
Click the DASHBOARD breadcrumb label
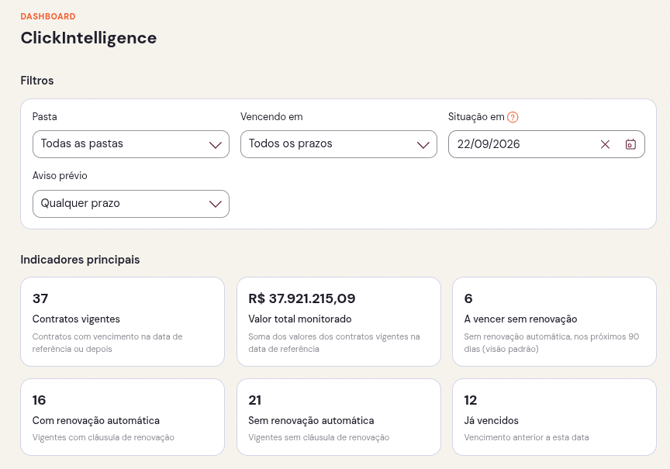tap(48, 16)
